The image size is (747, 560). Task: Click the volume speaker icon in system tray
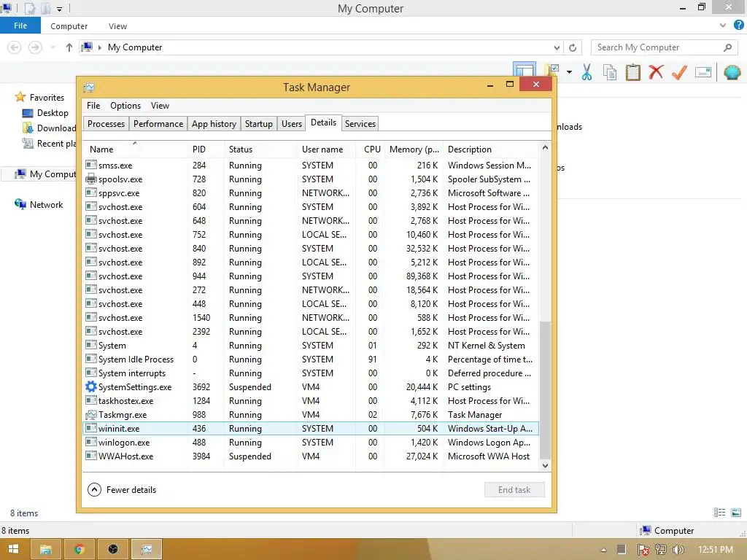point(678,550)
